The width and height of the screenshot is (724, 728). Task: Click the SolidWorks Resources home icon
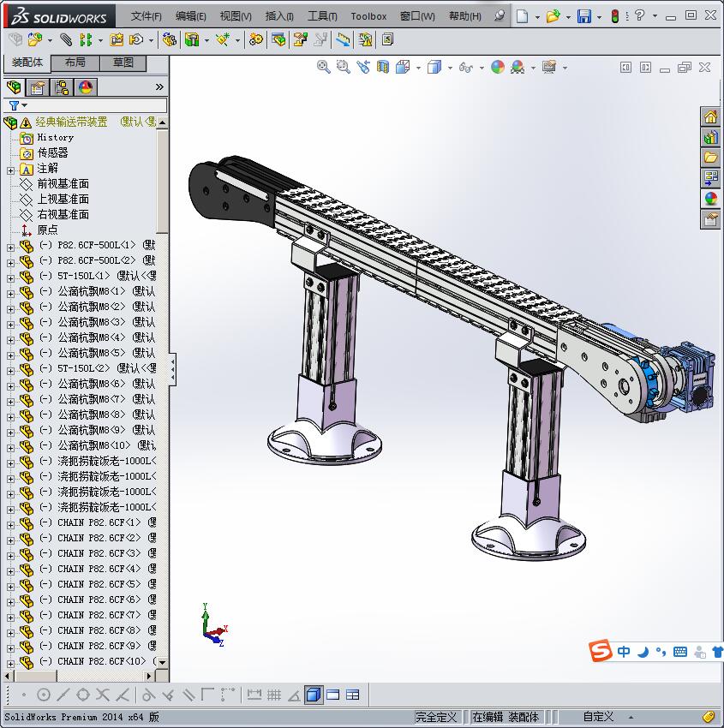click(710, 117)
